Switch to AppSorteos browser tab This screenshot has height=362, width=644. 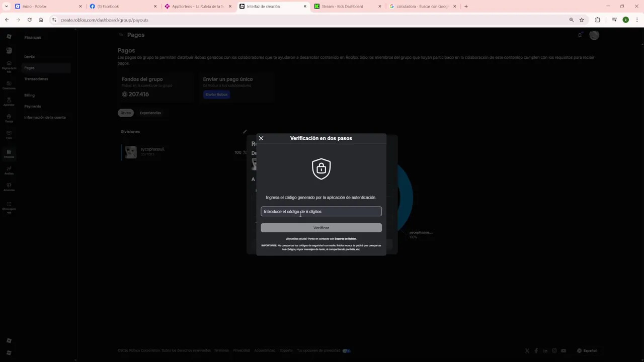click(x=198, y=7)
